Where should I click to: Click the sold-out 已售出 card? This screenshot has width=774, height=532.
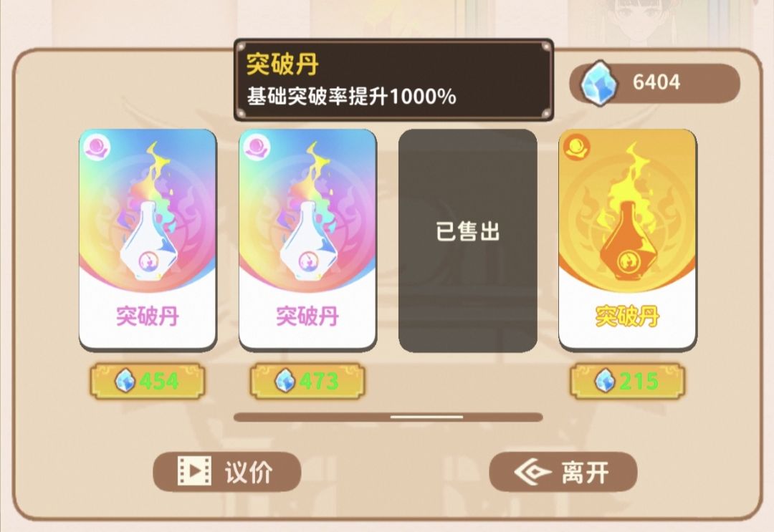467,241
